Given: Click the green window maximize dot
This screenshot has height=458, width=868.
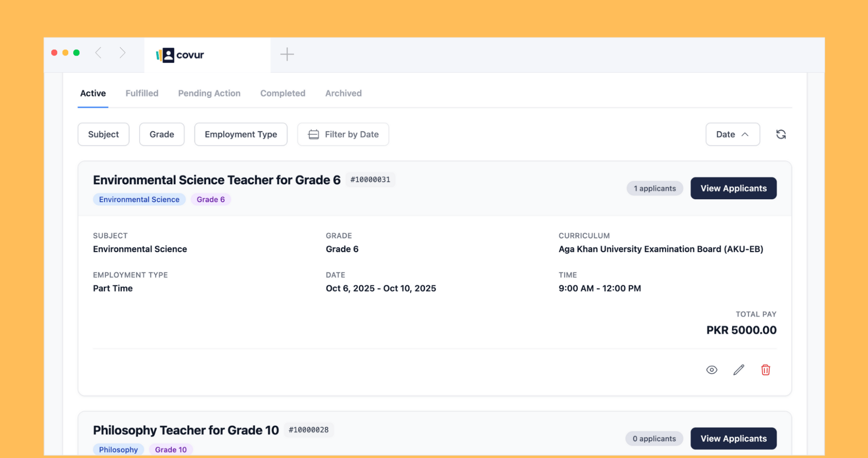Looking at the screenshot, I should point(76,53).
